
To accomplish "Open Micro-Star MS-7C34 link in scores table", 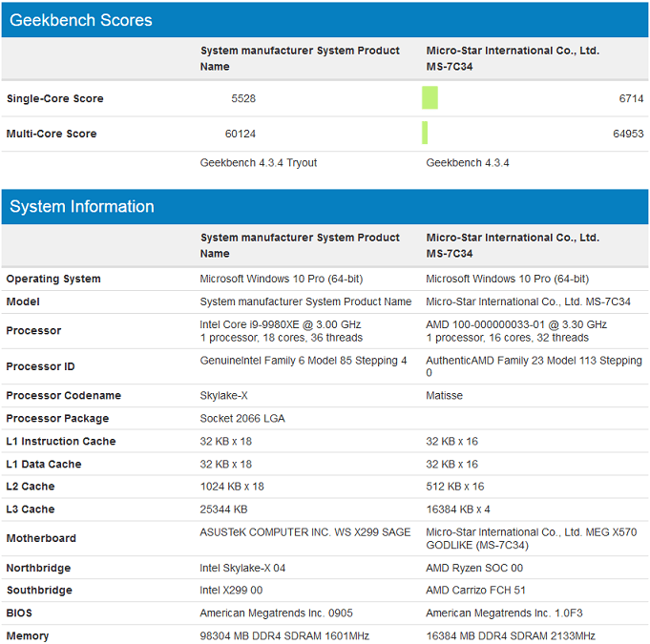I will click(x=513, y=58).
